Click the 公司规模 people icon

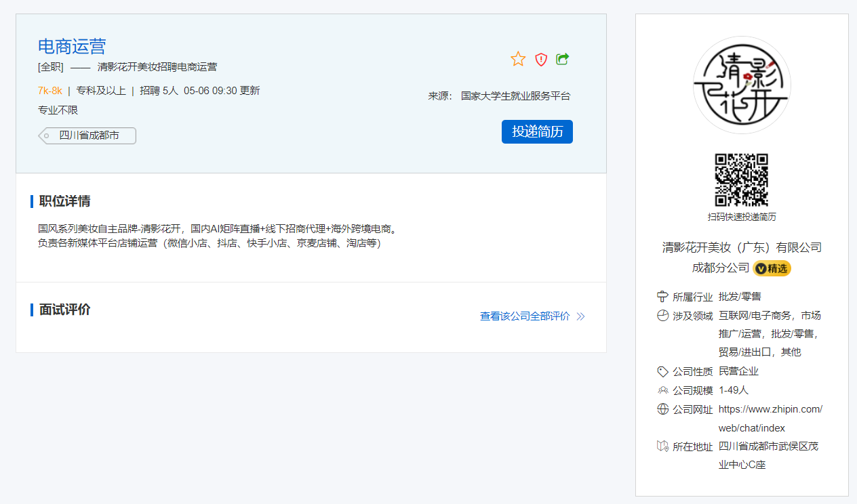663,390
